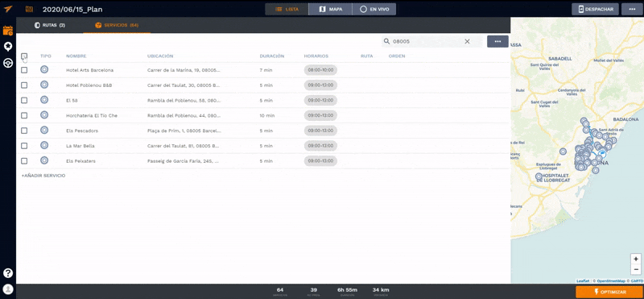This screenshot has width=644, height=299.
Task: Check the Hotel Arts Barcelona row checkbox
Action: [x=24, y=70]
